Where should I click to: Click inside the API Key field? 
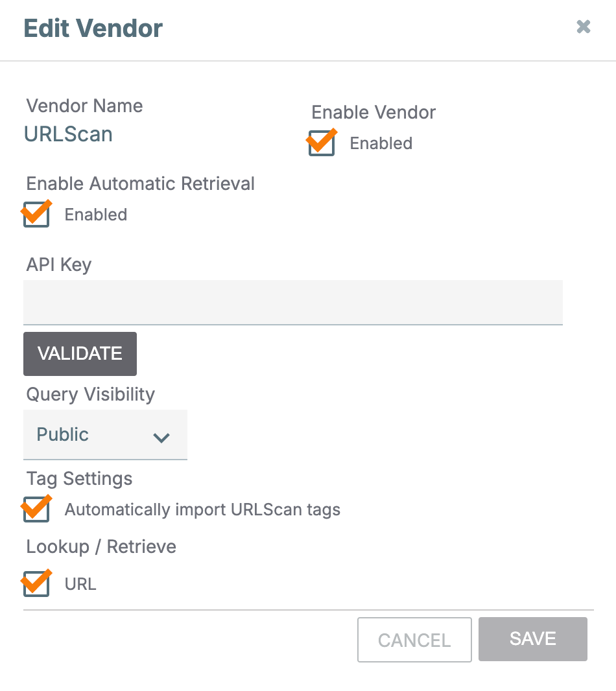click(293, 302)
